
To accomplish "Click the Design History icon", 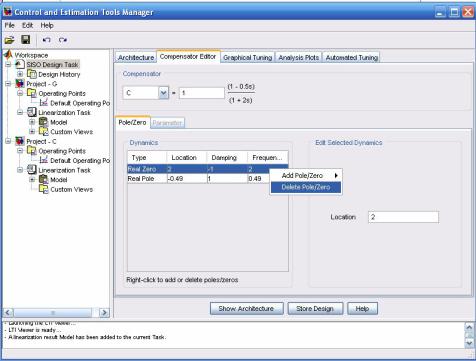I will coord(32,74).
